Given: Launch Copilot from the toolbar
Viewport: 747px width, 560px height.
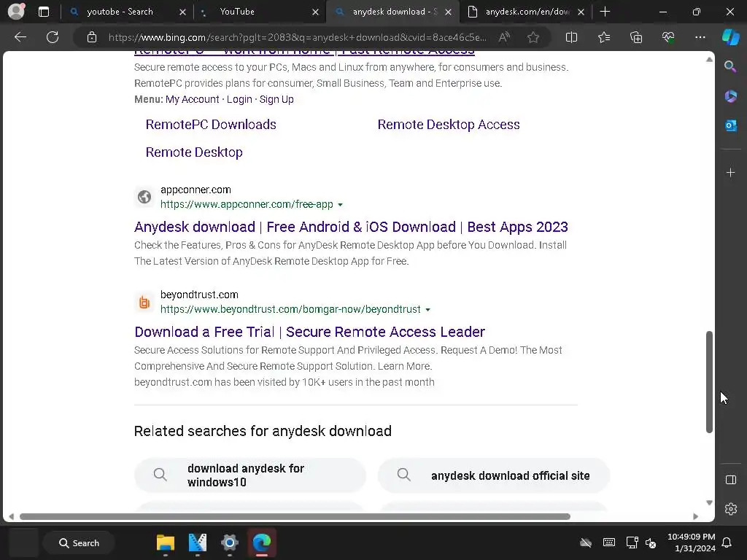Looking at the screenshot, I should point(730,37).
